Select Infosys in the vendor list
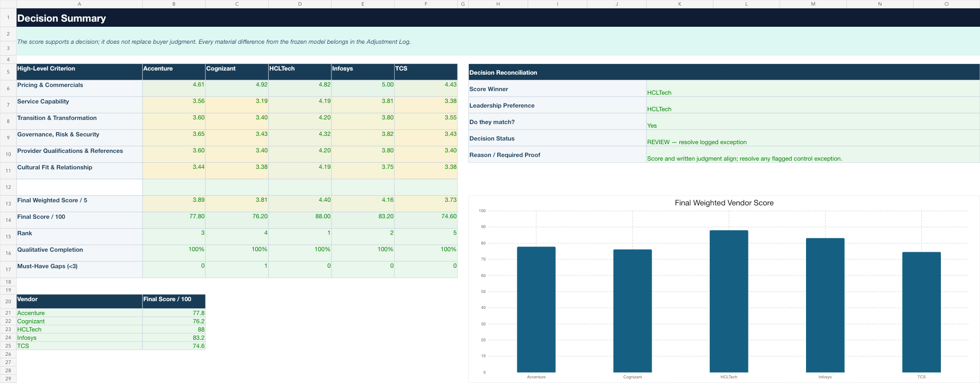980x383 pixels. (x=79, y=338)
